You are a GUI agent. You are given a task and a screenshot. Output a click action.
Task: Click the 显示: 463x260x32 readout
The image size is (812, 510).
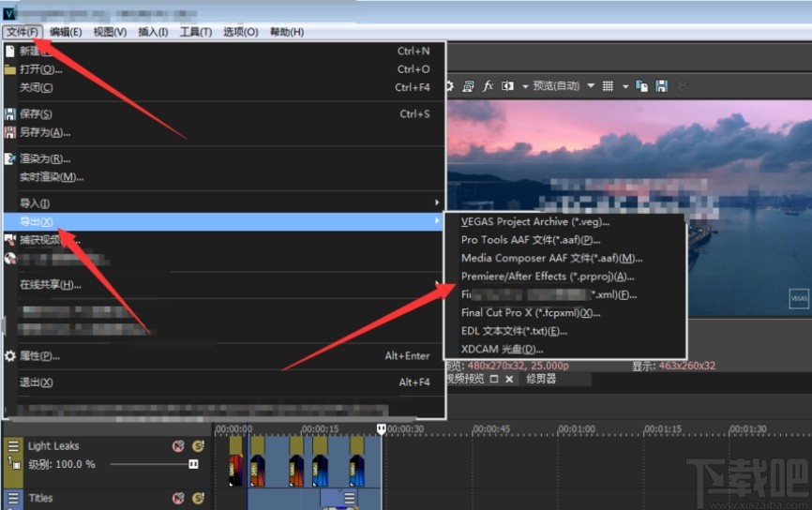(674, 366)
